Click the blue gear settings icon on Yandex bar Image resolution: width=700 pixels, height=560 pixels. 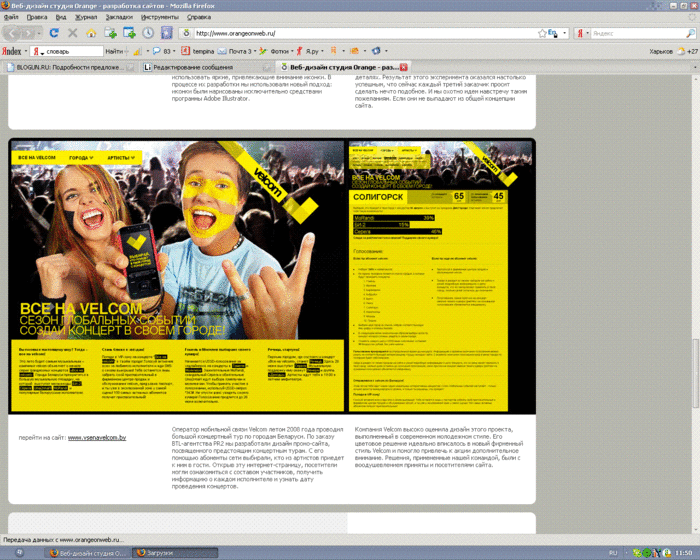[x=376, y=51]
